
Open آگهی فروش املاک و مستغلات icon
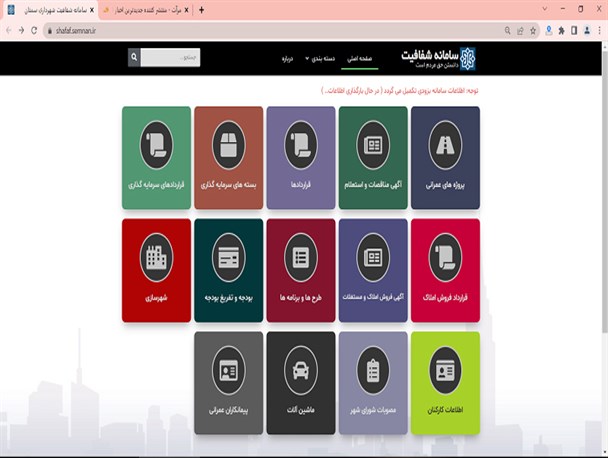tap(373, 258)
